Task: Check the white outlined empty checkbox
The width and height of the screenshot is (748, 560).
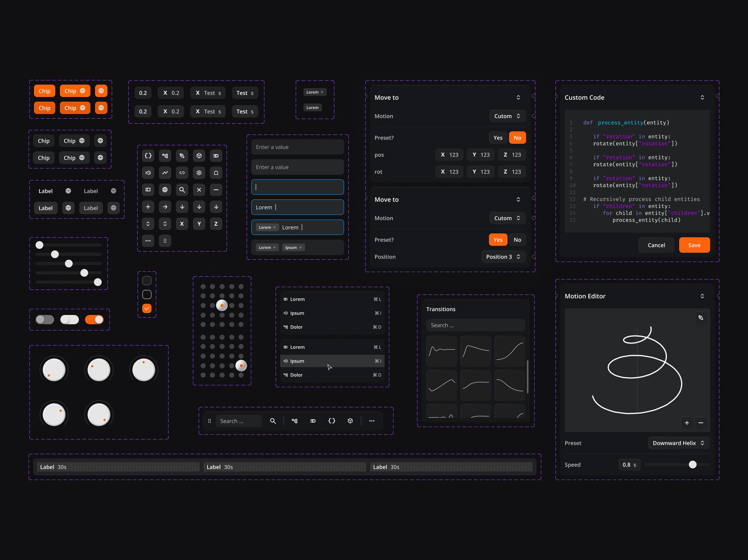Action: coord(147,294)
